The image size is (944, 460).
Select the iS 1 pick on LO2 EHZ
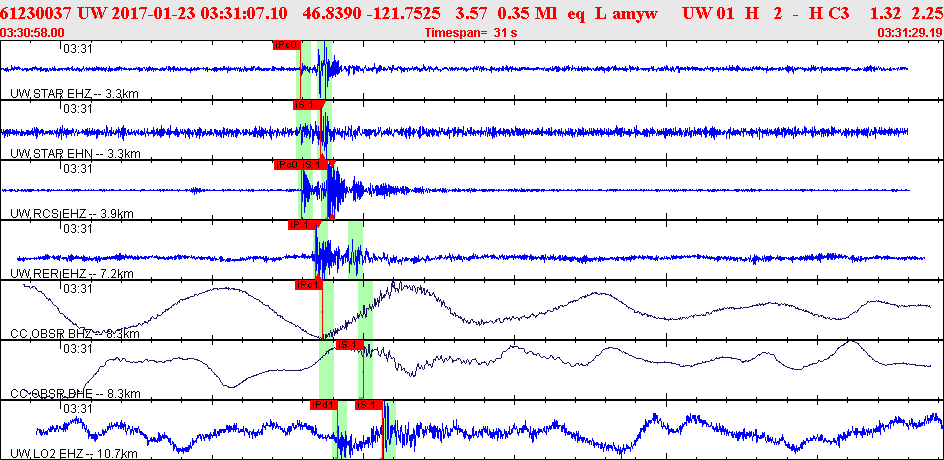368,405
